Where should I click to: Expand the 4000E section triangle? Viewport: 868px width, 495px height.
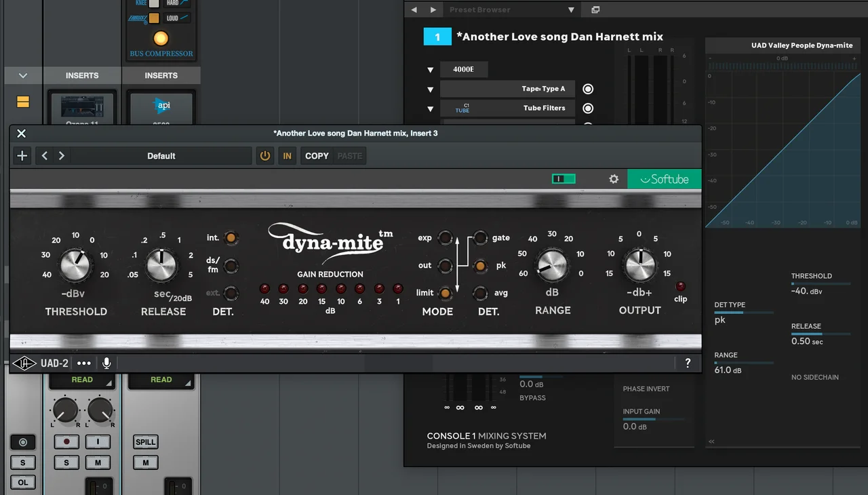(430, 70)
